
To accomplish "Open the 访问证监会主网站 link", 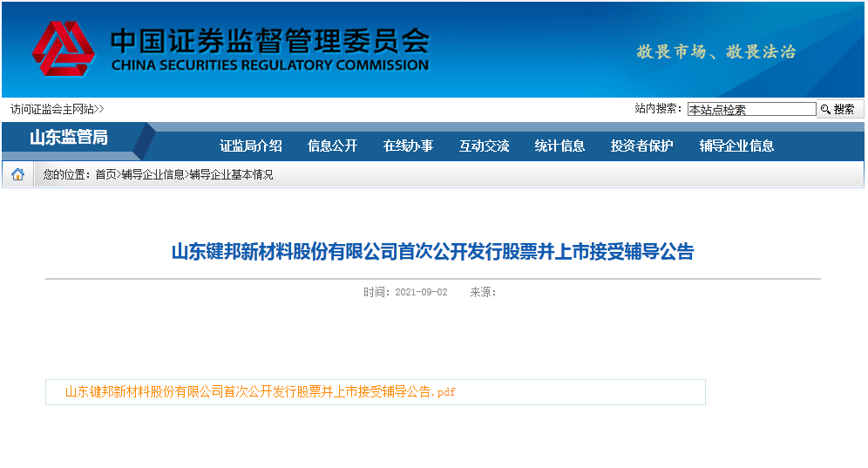I will (x=57, y=109).
